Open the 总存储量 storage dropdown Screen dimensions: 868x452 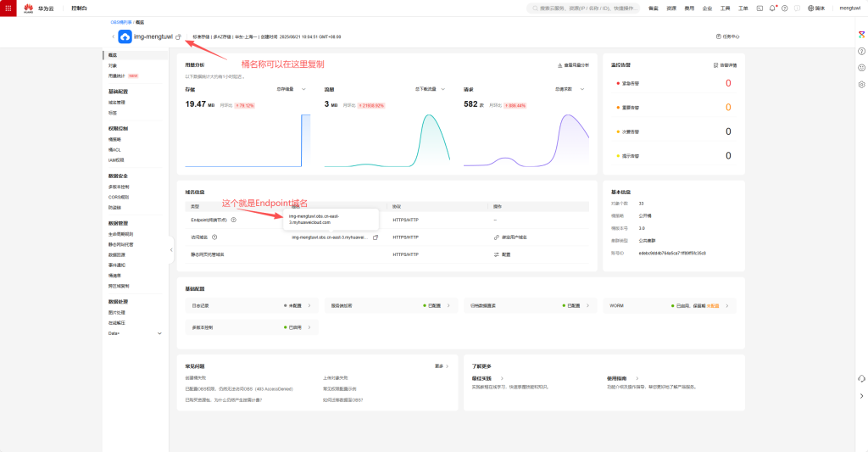point(293,88)
